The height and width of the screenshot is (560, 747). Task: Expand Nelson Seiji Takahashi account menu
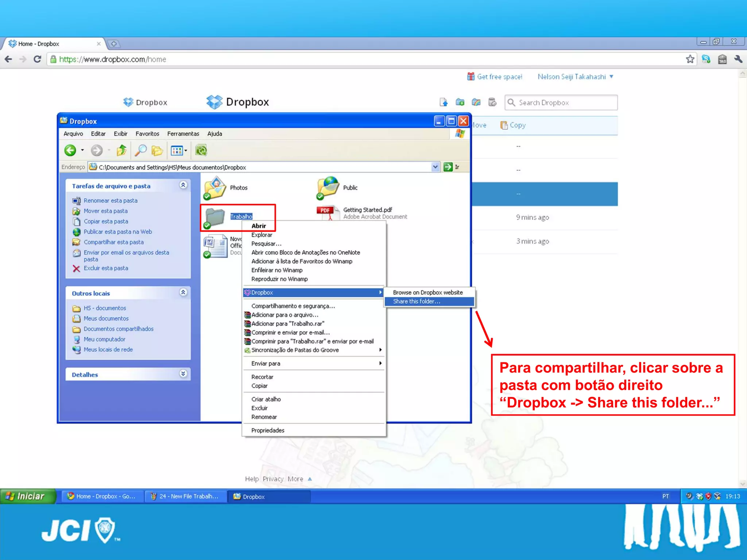point(575,77)
